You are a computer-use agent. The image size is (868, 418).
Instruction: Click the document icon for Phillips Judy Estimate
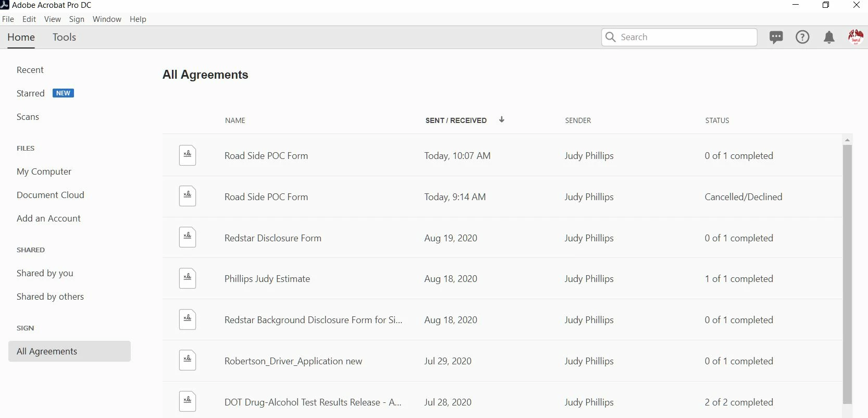tap(188, 278)
